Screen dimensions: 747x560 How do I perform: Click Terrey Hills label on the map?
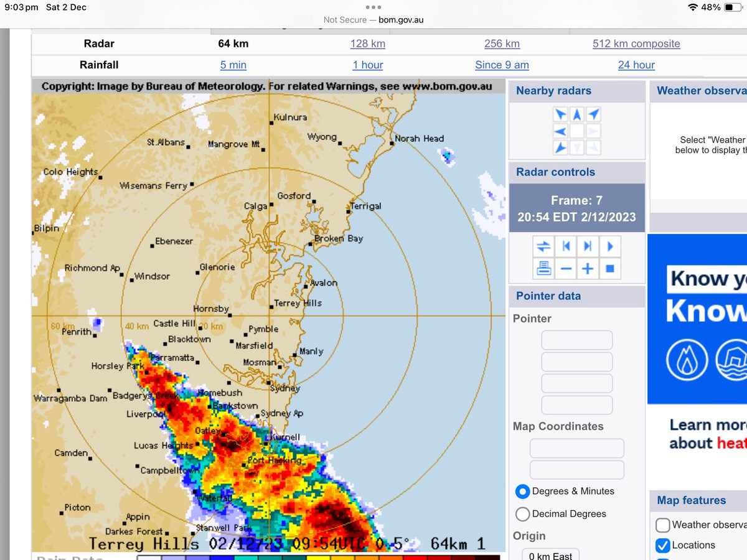click(x=298, y=303)
